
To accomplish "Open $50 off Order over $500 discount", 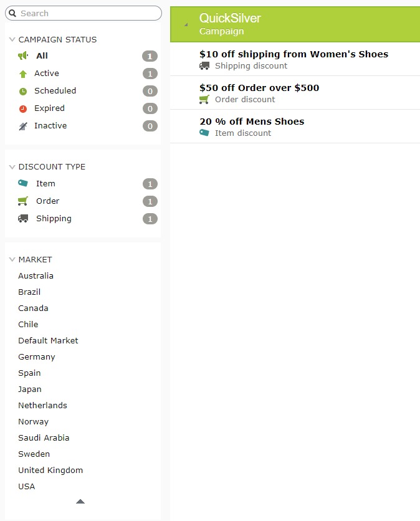I will pyautogui.click(x=259, y=88).
